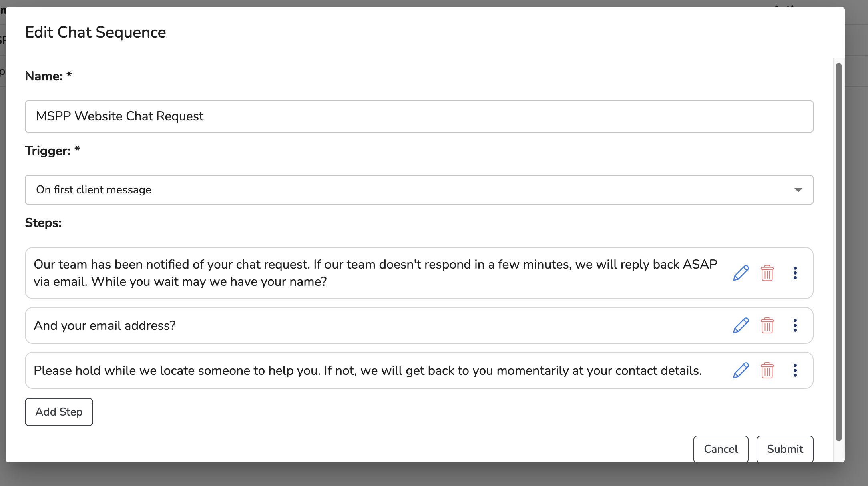
Task: Edit the 'And your email address?' step
Action: point(741,325)
